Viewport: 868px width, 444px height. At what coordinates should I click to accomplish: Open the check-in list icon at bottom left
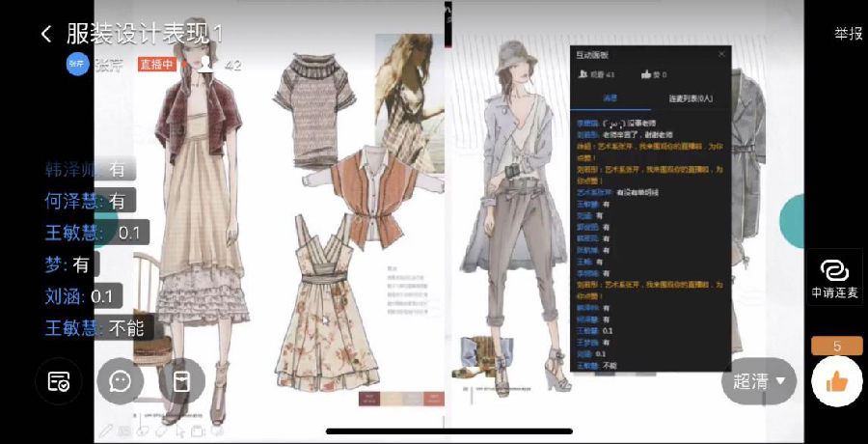pos(58,380)
